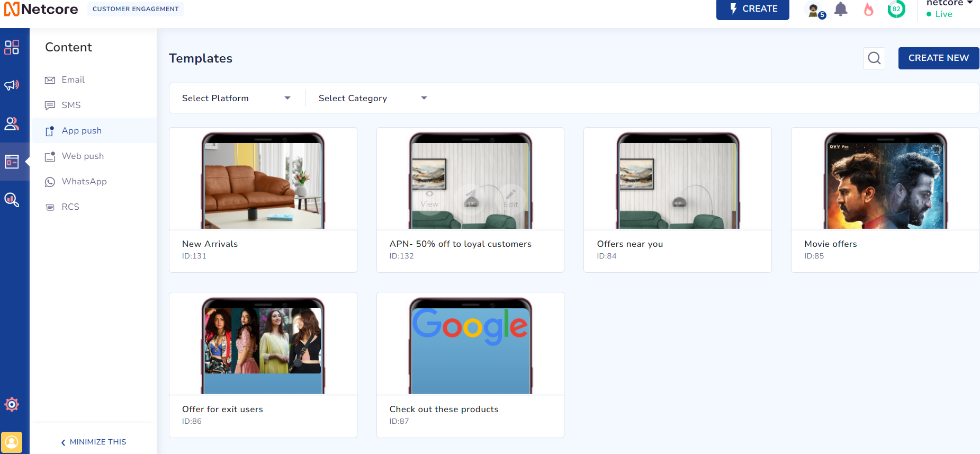
Task: Open the New Arrivals template thumbnail
Action: [x=263, y=180]
